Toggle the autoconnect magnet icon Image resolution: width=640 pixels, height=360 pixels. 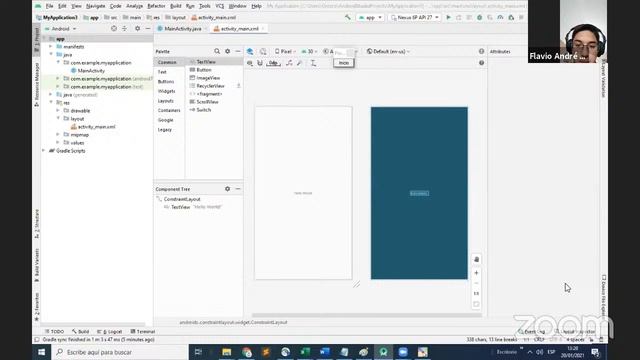pos(260,63)
